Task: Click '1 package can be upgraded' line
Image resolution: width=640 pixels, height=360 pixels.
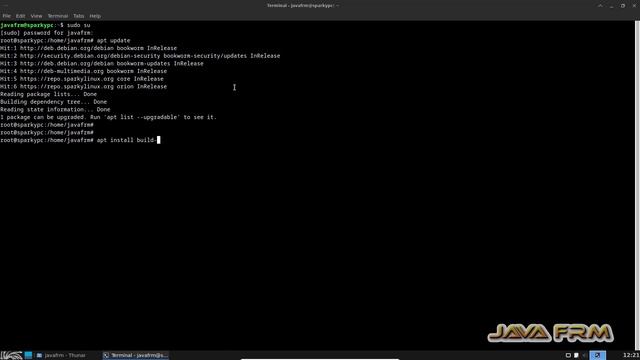Action: pos(108,117)
